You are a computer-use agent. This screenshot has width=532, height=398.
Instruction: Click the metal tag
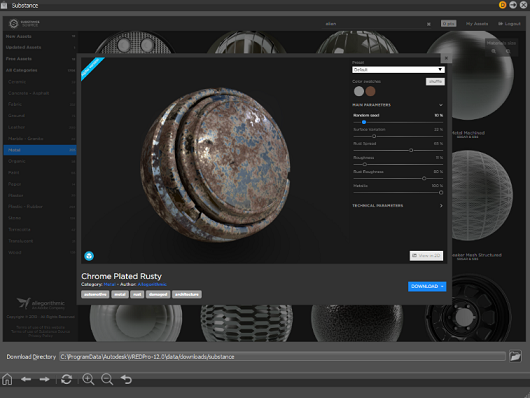tap(120, 295)
